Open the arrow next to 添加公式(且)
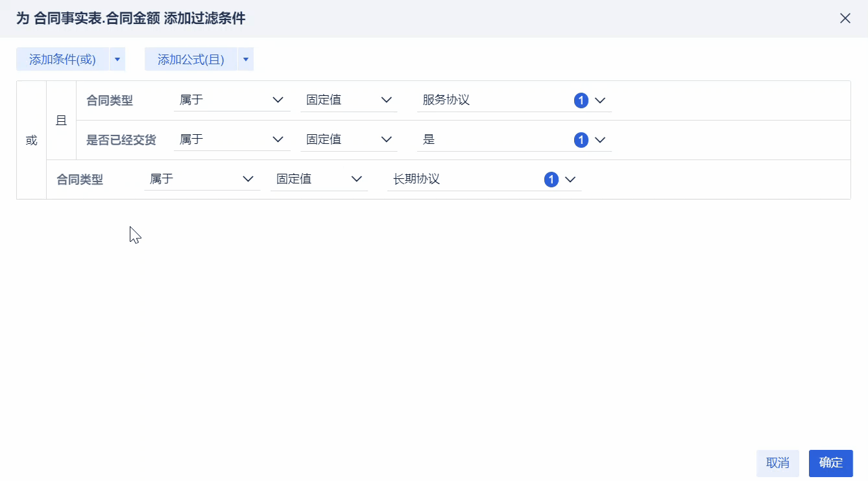Viewport: 868px width, 481px height. (x=246, y=60)
